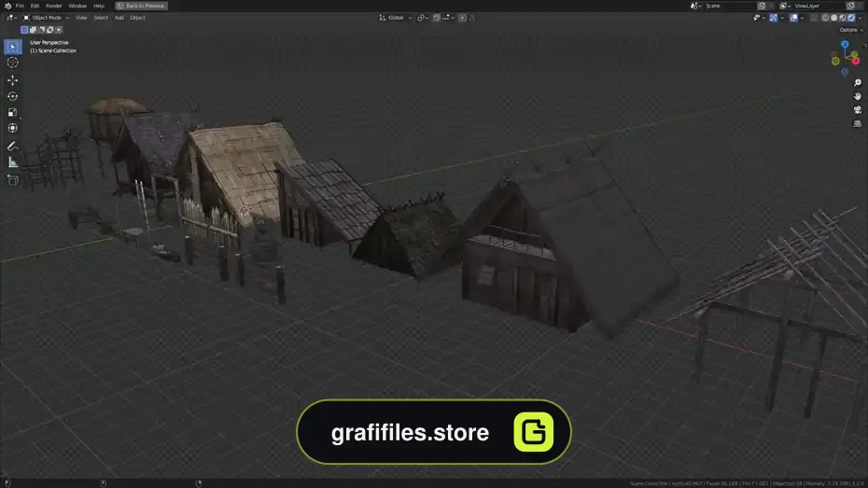Open overlays options dropdown arrow
Viewport: 868px width, 488px height.
point(802,18)
